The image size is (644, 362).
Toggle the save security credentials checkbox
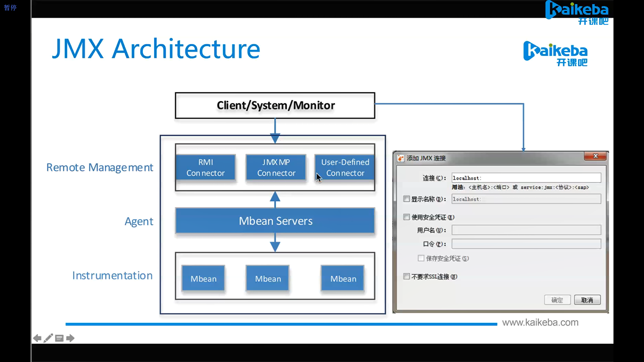pos(421,258)
